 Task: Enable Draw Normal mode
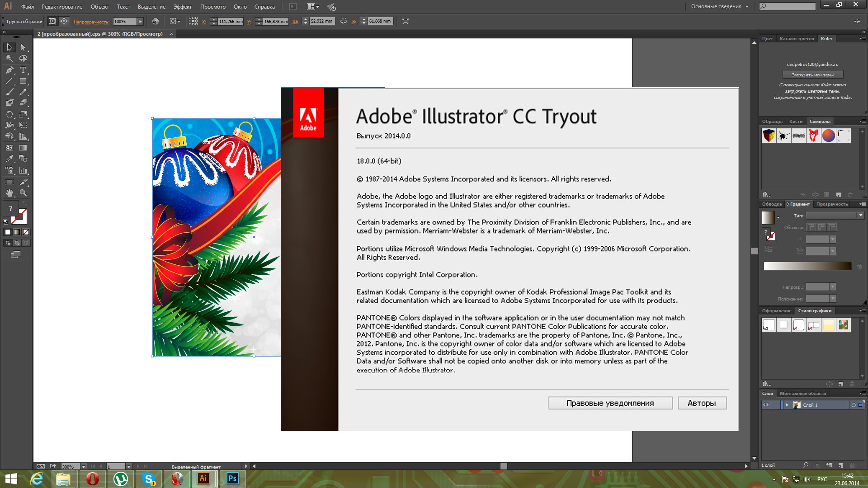8,243
